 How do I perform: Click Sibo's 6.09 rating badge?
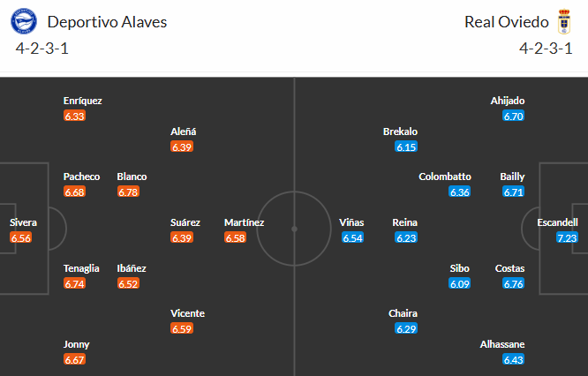coord(460,284)
